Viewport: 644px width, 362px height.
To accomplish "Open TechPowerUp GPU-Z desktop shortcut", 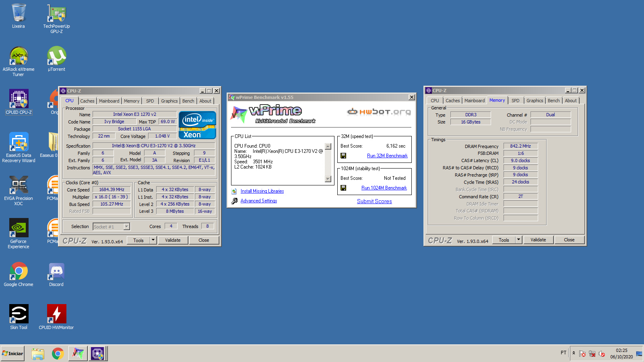I will pos(56,18).
